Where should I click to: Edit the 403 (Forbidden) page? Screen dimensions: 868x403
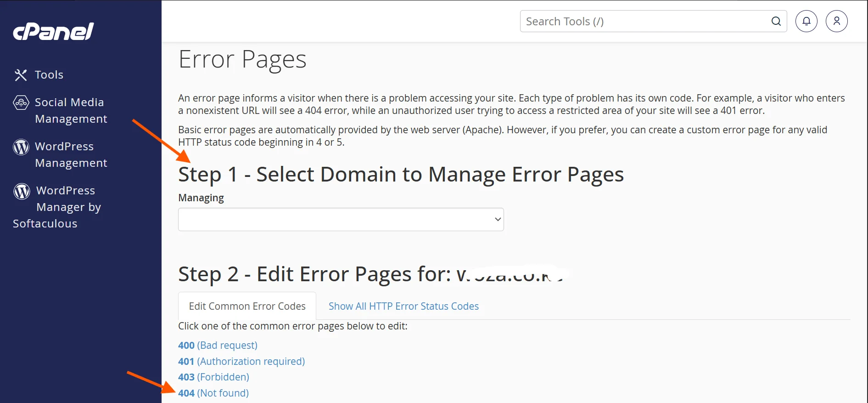pyautogui.click(x=213, y=377)
